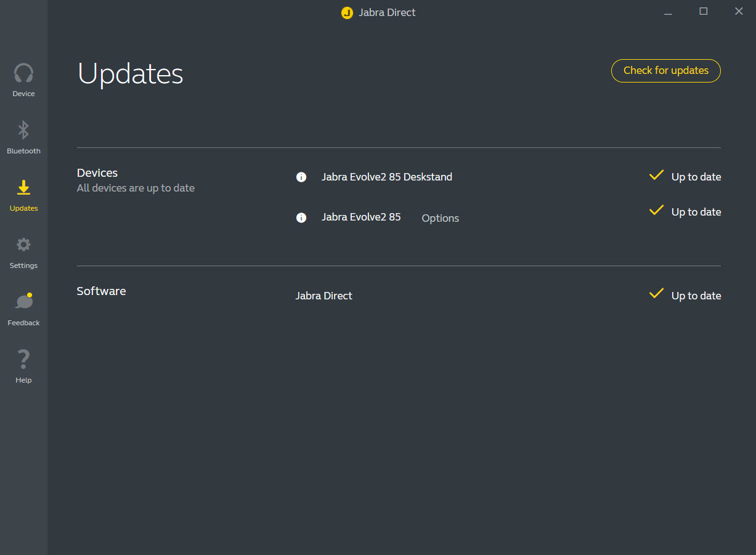756x555 pixels.
Task: Open Settings gear icon in sidebar
Action: pyautogui.click(x=23, y=245)
